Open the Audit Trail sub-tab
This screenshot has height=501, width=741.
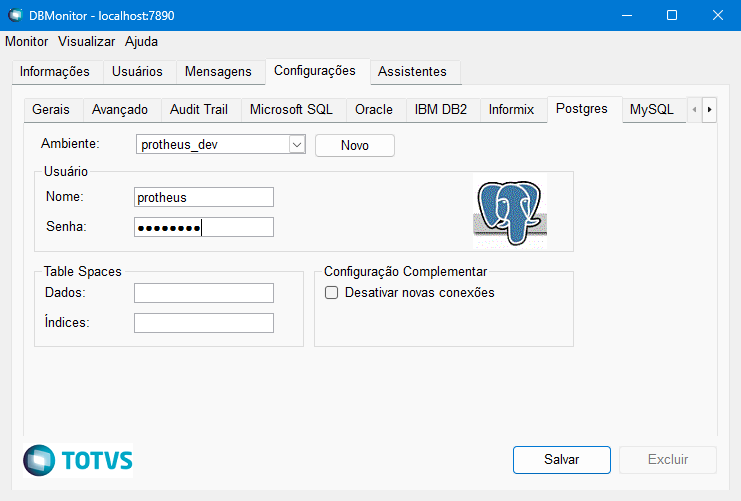[x=199, y=110]
